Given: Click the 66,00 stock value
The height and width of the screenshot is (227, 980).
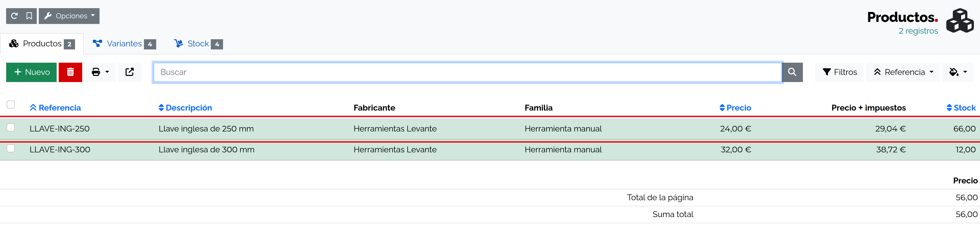Looking at the screenshot, I should [964, 129].
